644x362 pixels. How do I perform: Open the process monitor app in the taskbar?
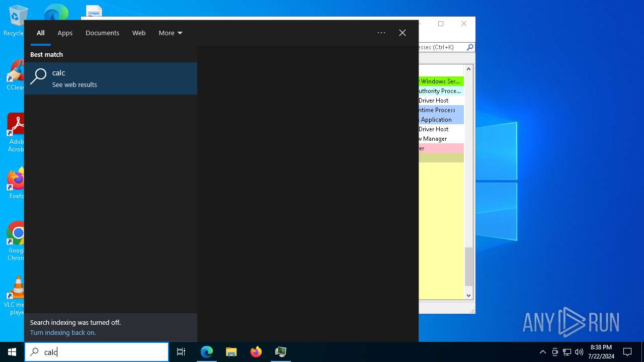pos(281,352)
